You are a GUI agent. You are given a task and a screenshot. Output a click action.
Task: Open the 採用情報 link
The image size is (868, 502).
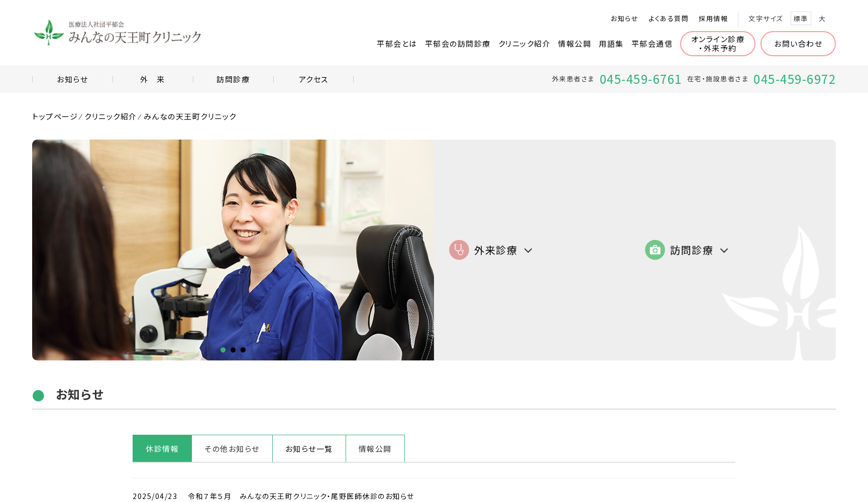click(x=713, y=19)
